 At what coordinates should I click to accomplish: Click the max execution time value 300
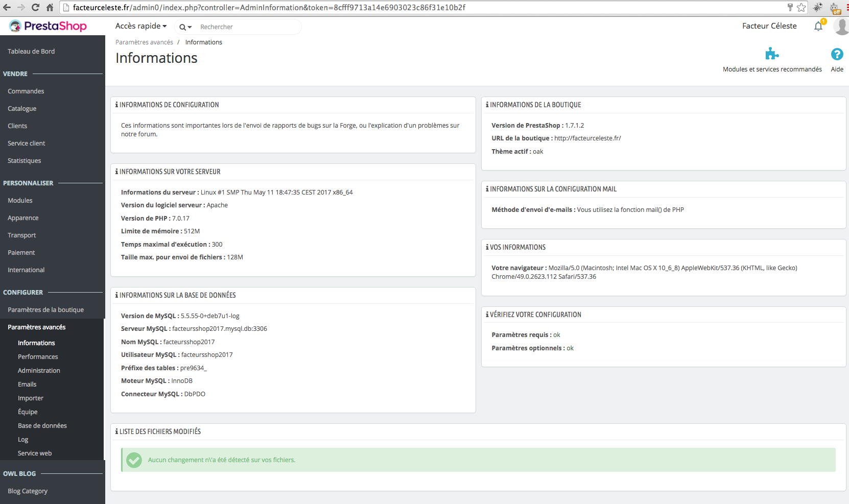click(217, 245)
